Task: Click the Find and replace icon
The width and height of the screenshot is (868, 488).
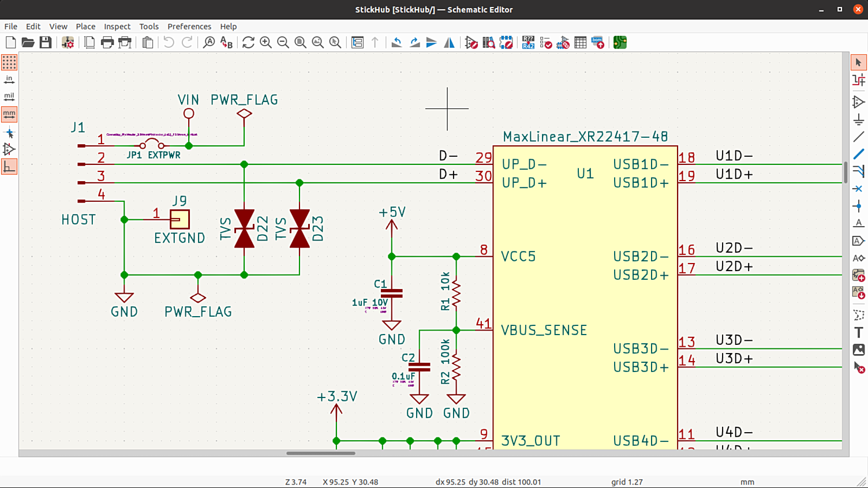Action: pyautogui.click(x=226, y=43)
